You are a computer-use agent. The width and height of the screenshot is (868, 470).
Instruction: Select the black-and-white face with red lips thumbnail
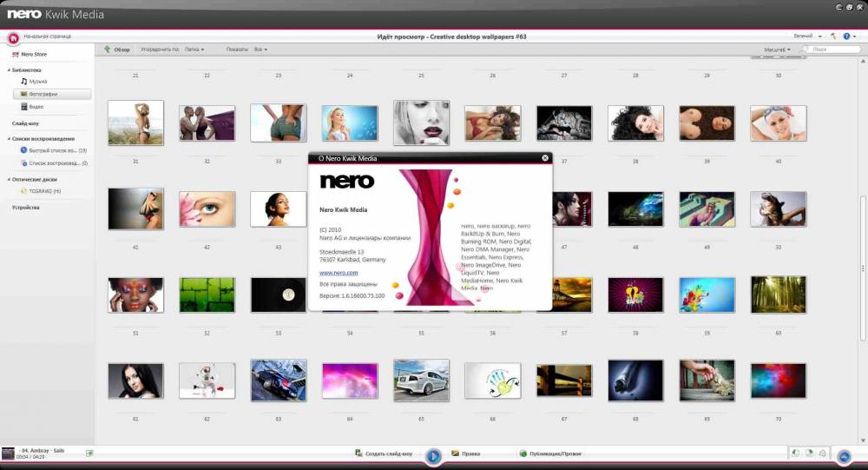coord(421,122)
